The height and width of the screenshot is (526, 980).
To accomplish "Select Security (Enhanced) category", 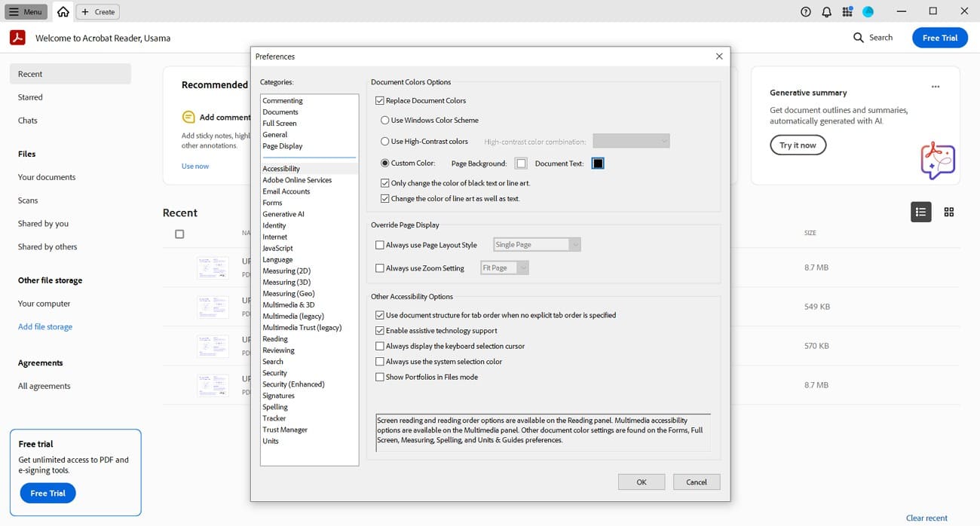I will [293, 384].
